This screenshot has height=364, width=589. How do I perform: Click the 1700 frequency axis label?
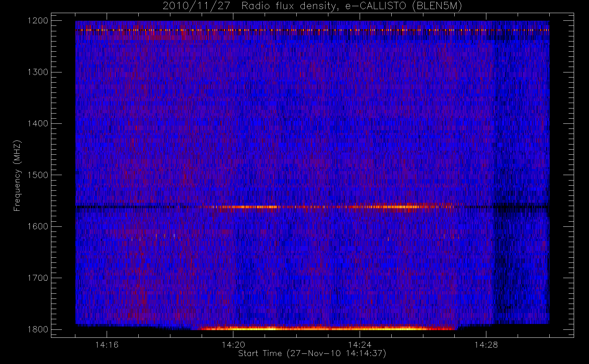(38, 278)
